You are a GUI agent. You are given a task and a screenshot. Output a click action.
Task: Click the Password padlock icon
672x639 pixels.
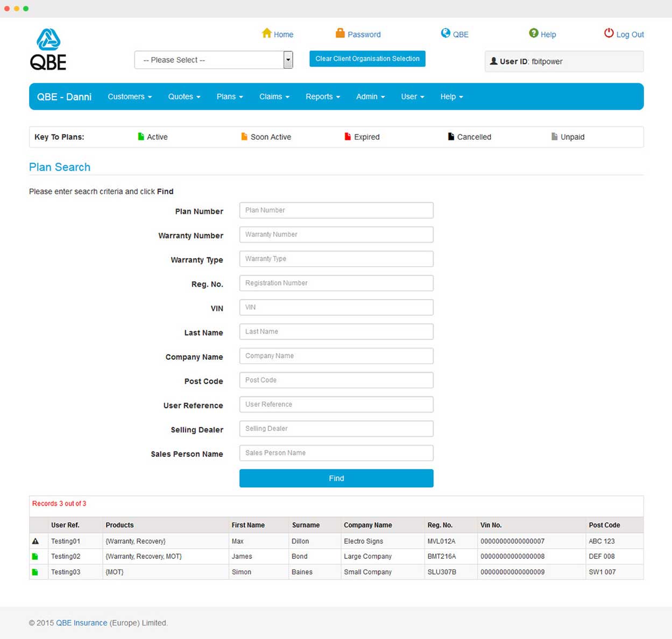tap(340, 33)
